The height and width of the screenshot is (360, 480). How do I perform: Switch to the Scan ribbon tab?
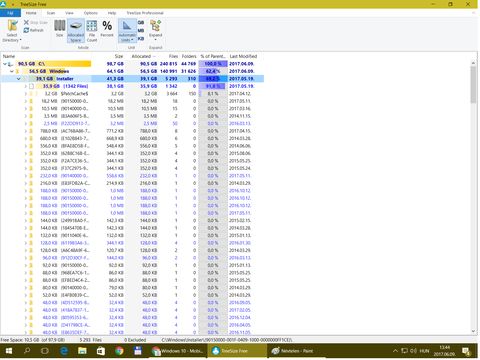(51, 13)
